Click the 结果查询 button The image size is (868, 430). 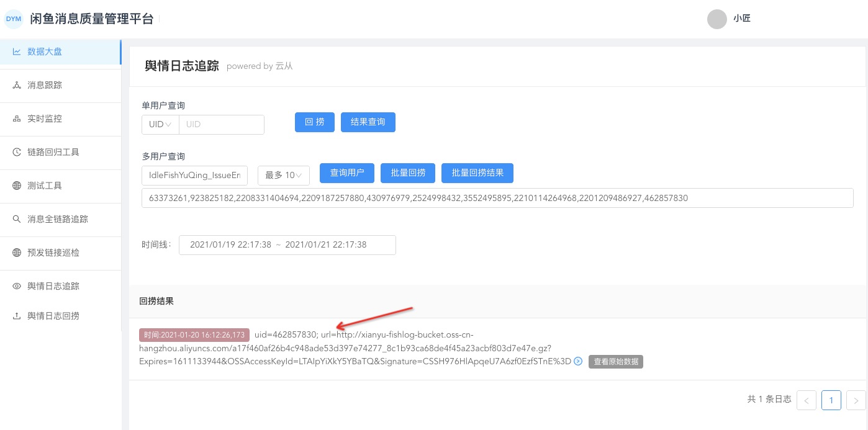pos(368,122)
